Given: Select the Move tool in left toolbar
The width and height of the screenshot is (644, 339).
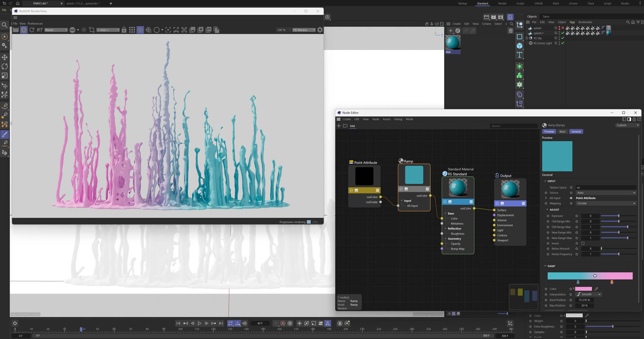Looking at the screenshot, I should (5, 57).
